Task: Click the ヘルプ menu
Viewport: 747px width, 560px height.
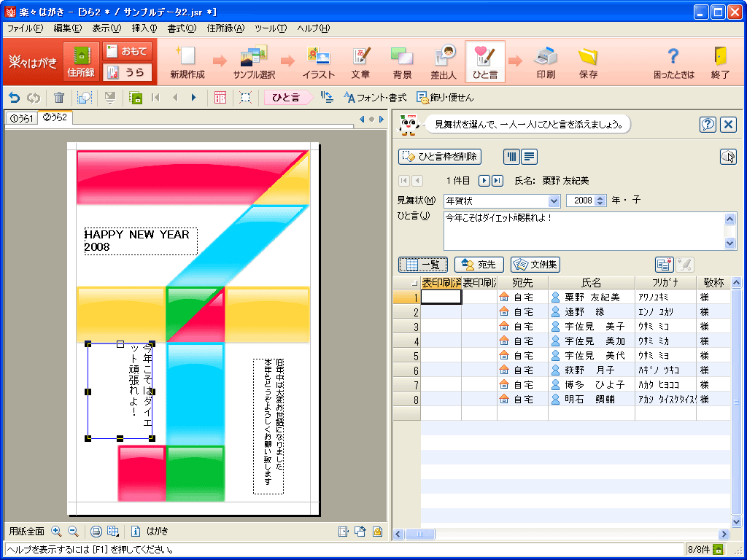Action: click(x=313, y=28)
